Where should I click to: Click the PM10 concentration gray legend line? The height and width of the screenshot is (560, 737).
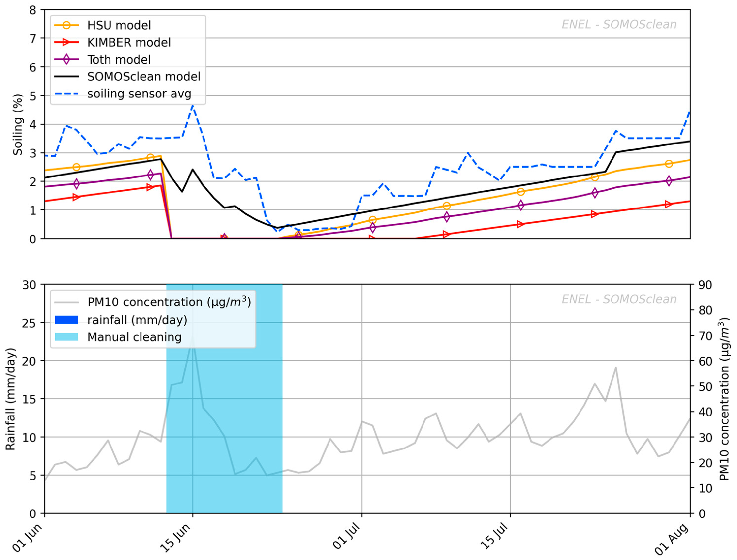[x=66, y=302]
